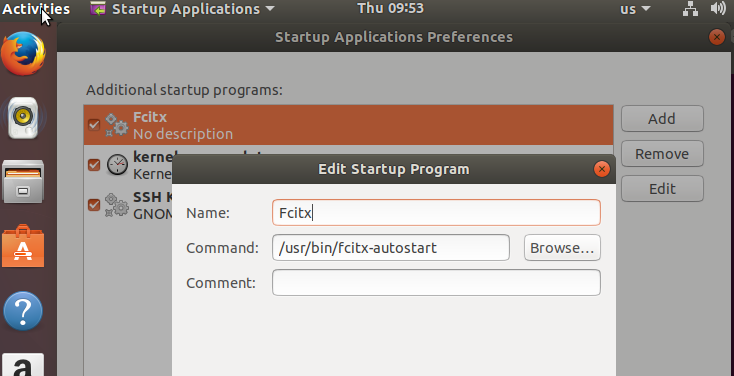Open Ubuntu Software shopping bag icon
Image resolution: width=734 pixels, height=376 pixels.
point(23,246)
